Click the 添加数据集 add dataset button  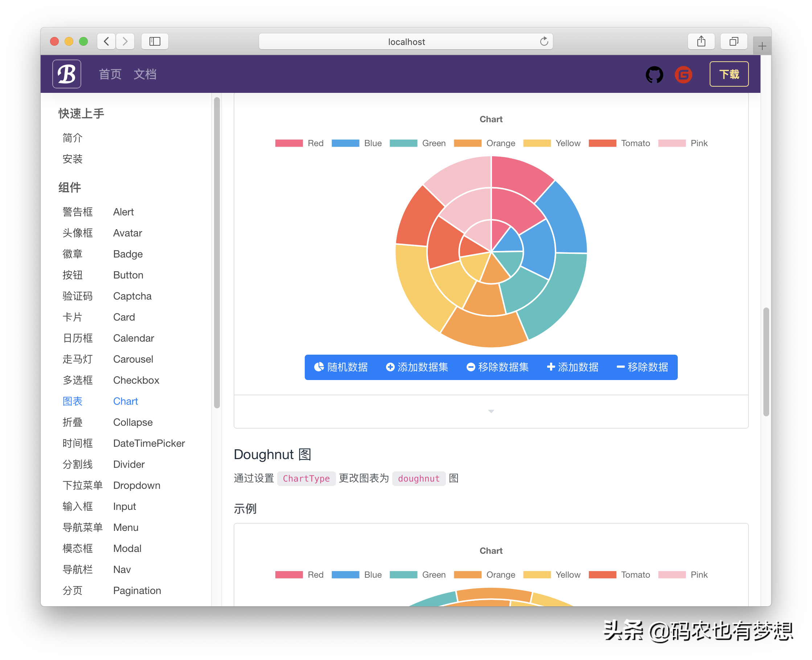pyautogui.click(x=417, y=367)
